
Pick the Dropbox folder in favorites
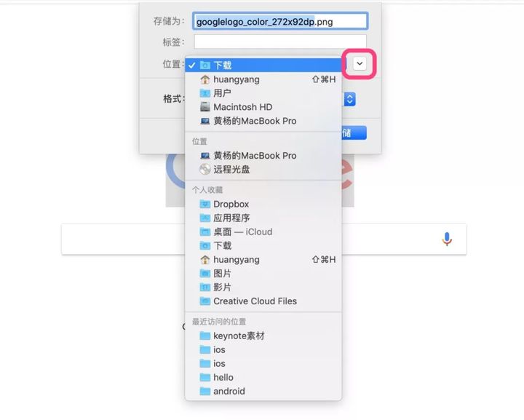263,204
